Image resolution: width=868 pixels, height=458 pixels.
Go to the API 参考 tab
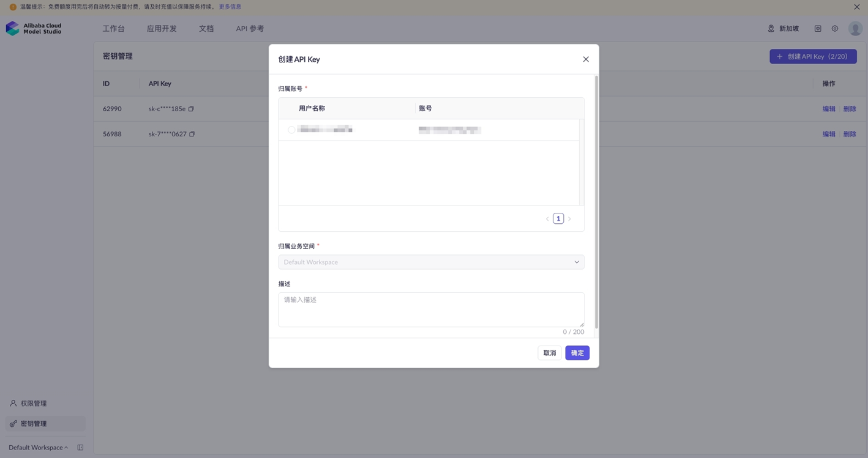tap(250, 29)
